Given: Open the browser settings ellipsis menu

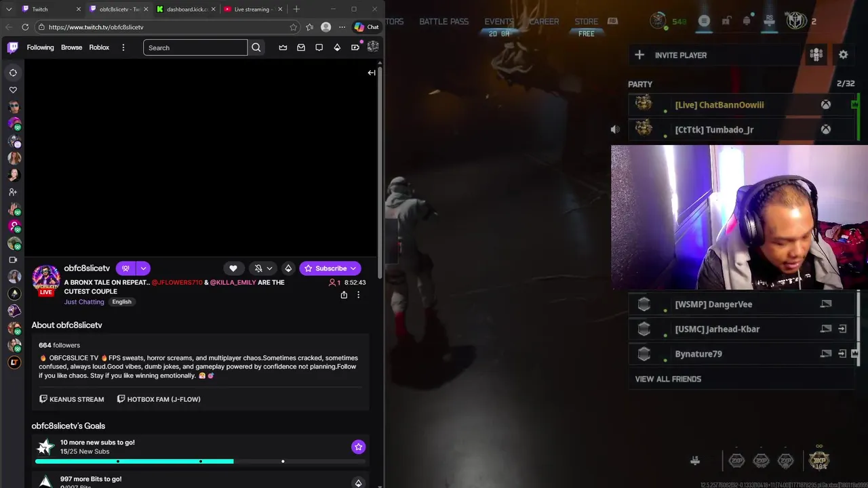Looking at the screenshot, I should (342, 27).
